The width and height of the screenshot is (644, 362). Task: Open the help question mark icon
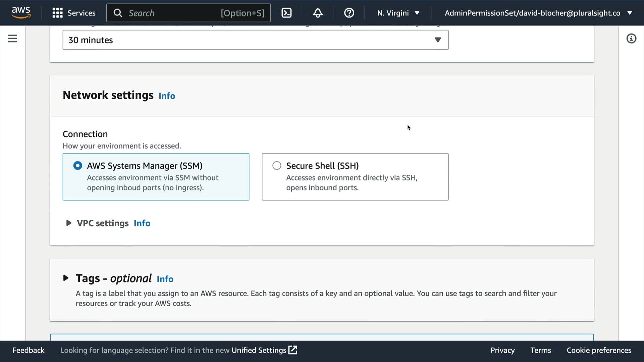click(349, 13)
